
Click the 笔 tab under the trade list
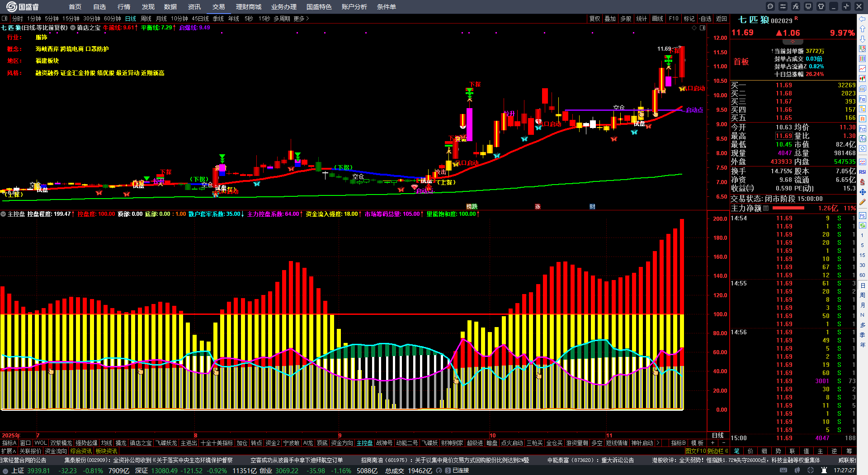click(737, 451)
